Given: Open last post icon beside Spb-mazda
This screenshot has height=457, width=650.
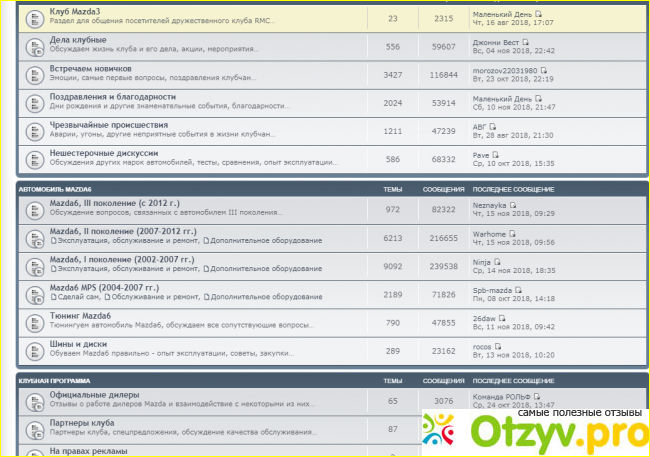Looking at the screenshot, I should [x=519, y=289].
